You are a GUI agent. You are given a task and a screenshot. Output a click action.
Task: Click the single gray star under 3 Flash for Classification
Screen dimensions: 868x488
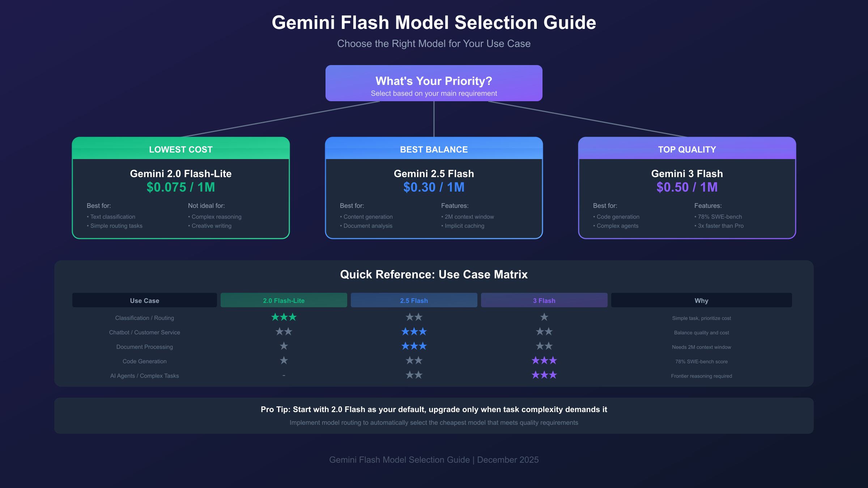click(x=544, y=317)
